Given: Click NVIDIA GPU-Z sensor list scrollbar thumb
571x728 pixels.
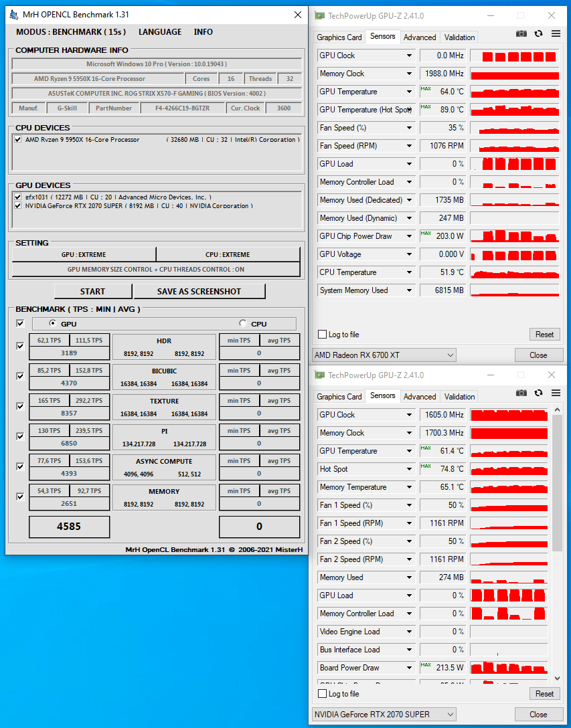Looking at the screenshot, I should pyautogui.click(x=558, y=483).
